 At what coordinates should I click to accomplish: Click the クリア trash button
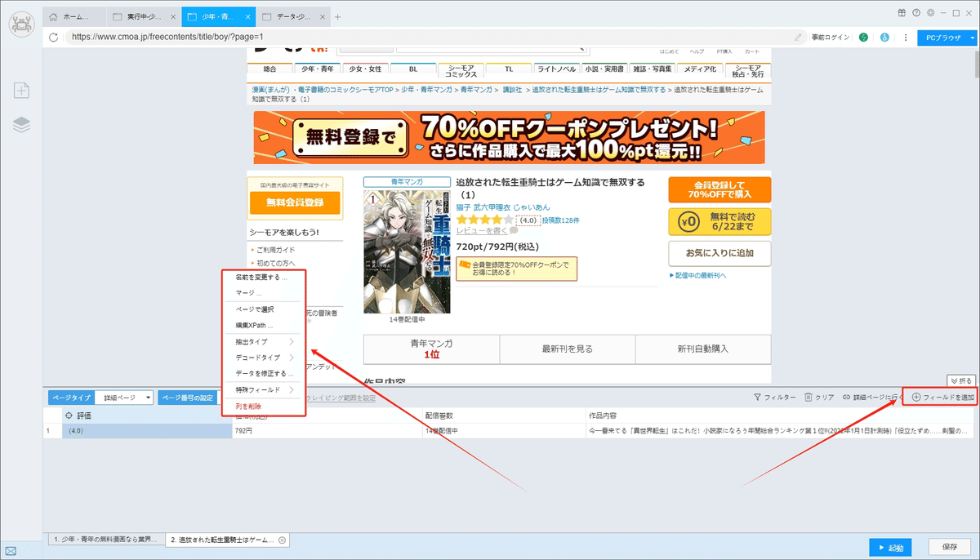click(x=819, y=397)
